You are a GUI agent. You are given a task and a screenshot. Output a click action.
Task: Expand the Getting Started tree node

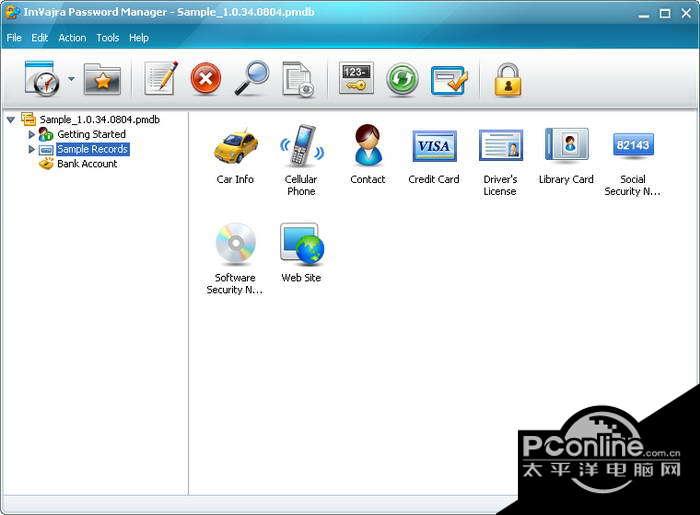click(x=31, y=134)
